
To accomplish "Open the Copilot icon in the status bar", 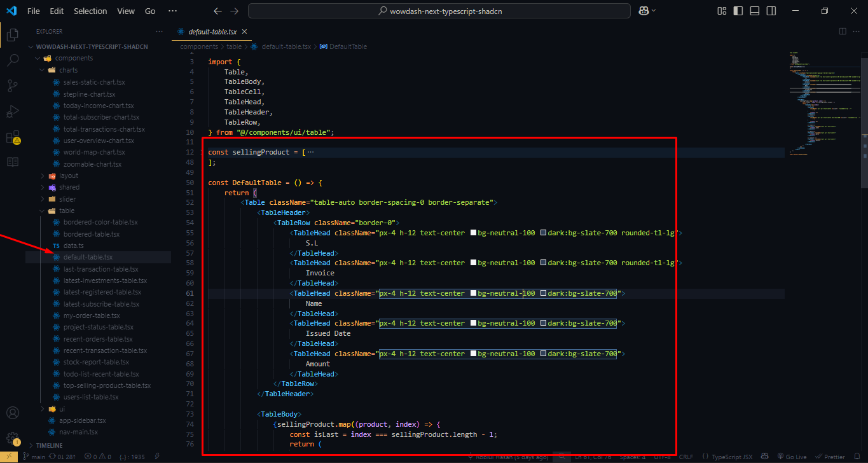I will click(x=765, y=456).
